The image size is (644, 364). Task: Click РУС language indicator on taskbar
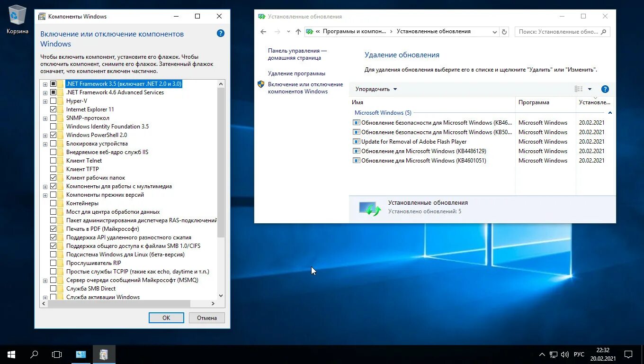click(x=579, y=355)
